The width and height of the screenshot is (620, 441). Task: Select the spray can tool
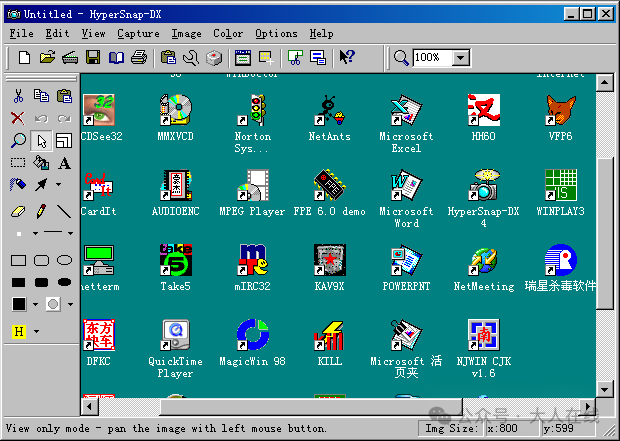click(18, 184)
